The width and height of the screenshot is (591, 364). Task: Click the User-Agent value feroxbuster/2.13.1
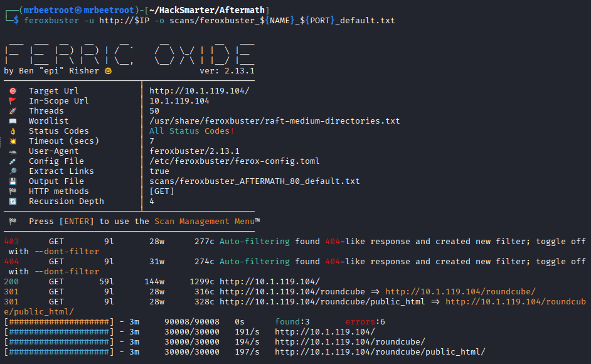194,151
